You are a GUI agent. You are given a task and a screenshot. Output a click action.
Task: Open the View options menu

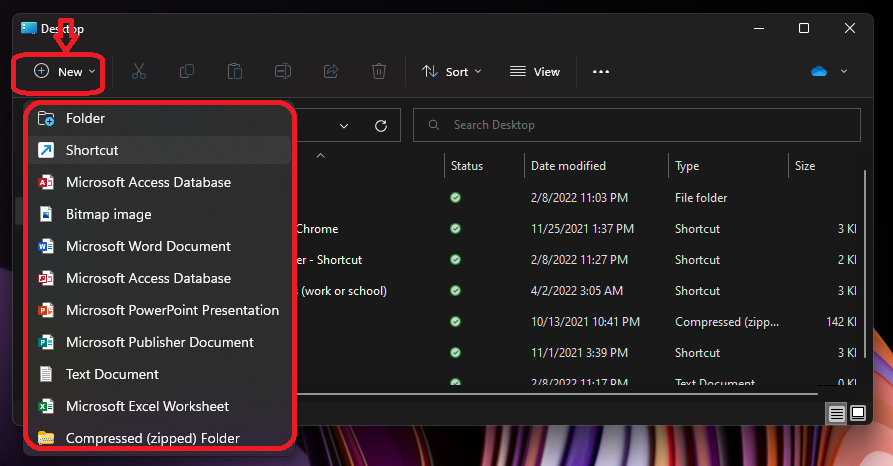(535, 72)
